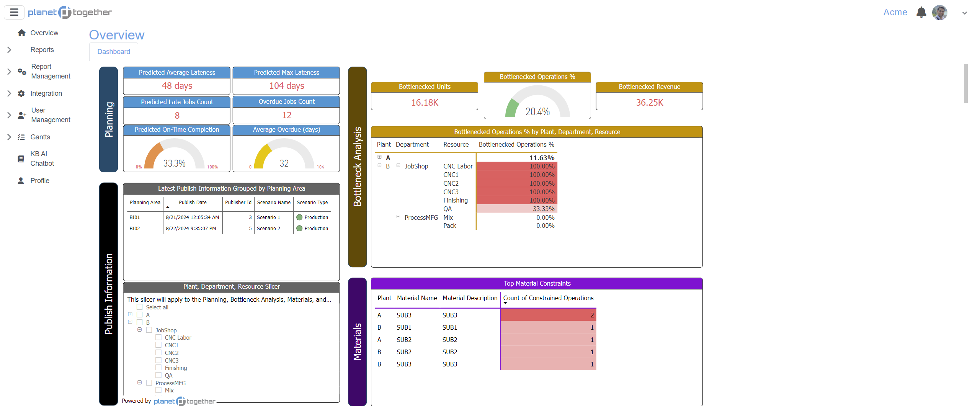The image size is (980, 407).
Task: Collapse ProcessMFG in the slicer tree
Action: coord(140,382)
